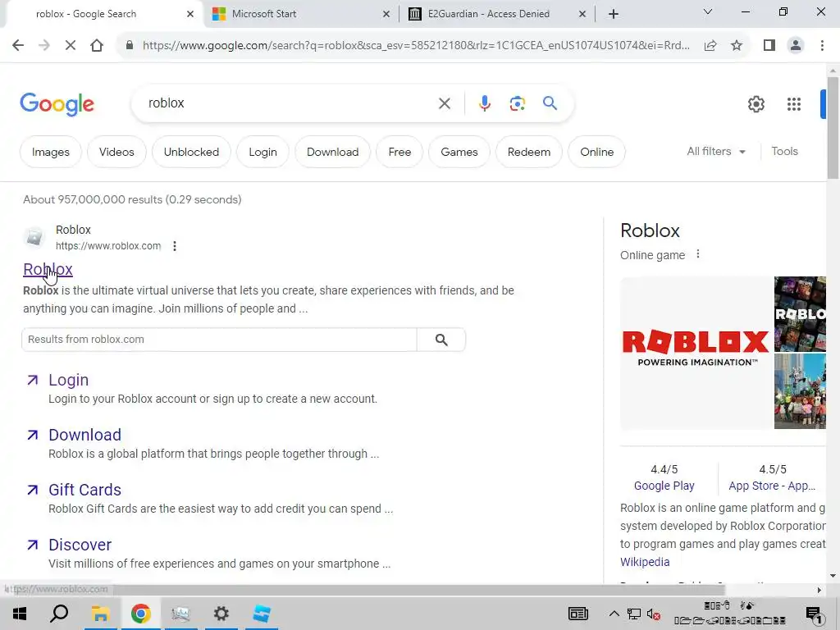Screen dimensions: 840x630
Task: Bookmark this page with the star icon
Action: click(737, 46)
